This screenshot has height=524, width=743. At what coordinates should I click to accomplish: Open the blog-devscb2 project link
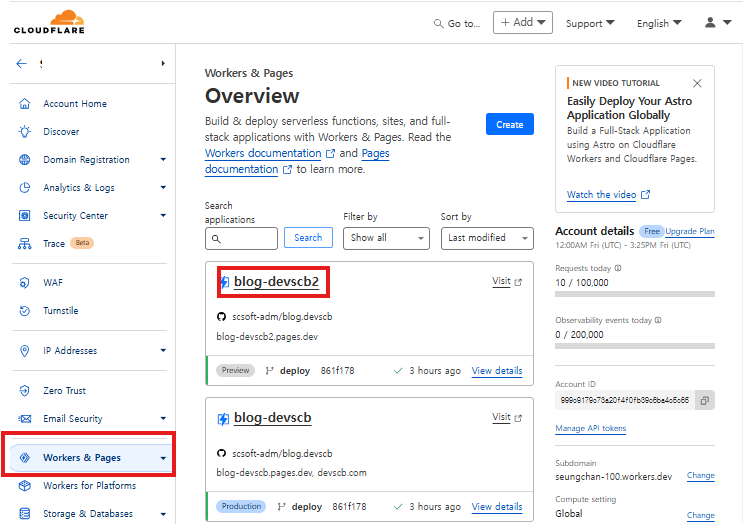(x=276, y=282)
